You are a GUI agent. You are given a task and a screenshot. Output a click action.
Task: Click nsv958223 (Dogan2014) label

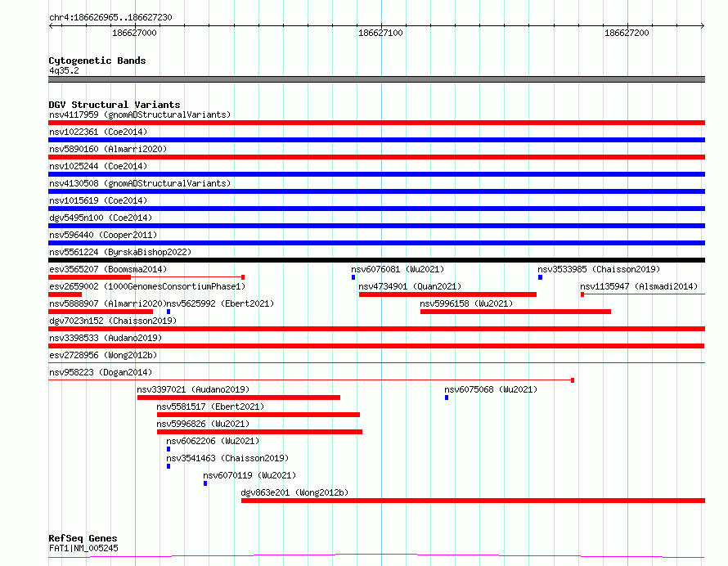click(x=101, y=372)
